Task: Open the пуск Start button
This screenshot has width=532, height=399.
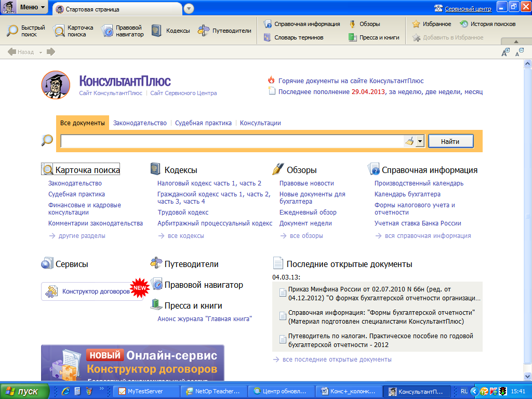Action: [25, 391]
